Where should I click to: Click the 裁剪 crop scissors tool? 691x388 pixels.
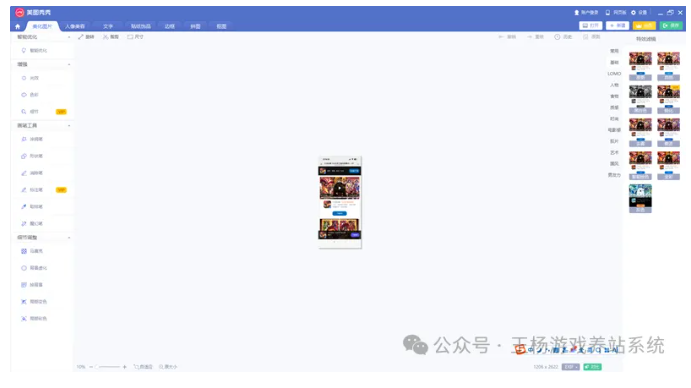(x=111, y=37)
